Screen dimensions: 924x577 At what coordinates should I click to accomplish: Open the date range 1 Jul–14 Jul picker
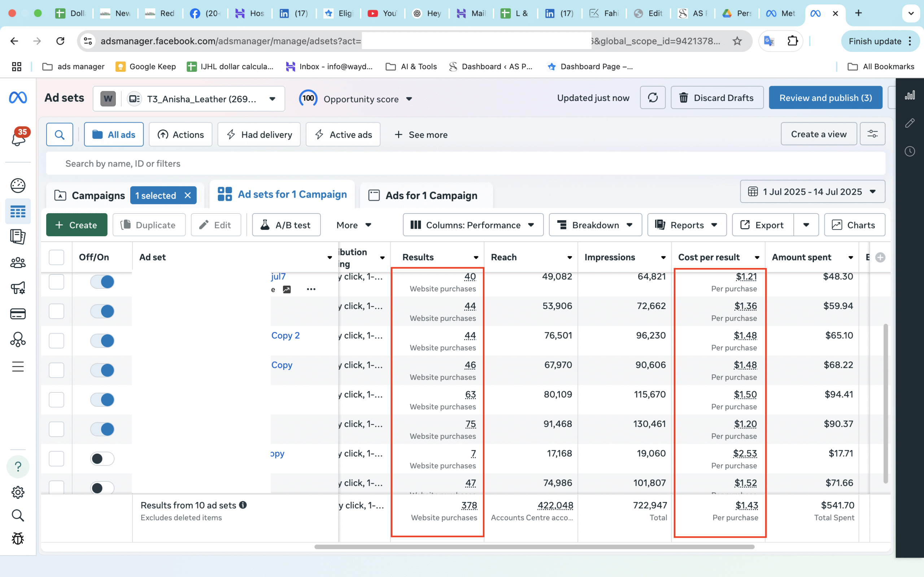(x=812, y=191)
